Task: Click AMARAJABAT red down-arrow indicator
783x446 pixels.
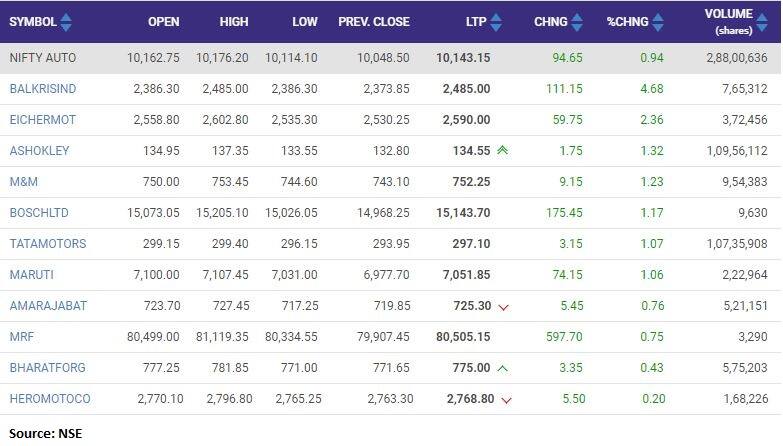Action: click(503, 307)
